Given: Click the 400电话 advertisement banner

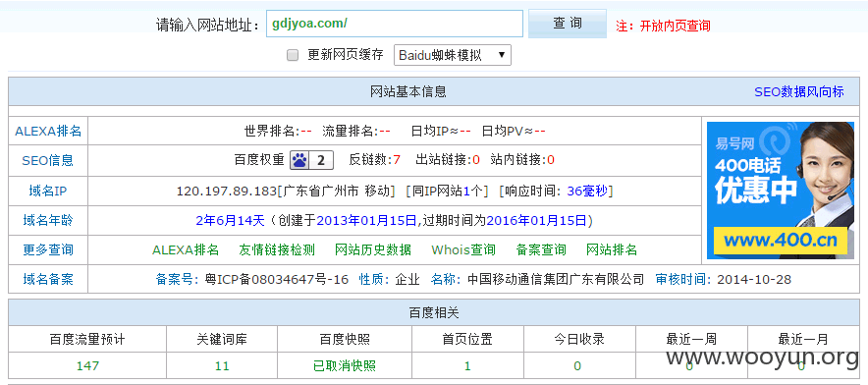Looking at the screenshot, I should (x=781, y=191).
